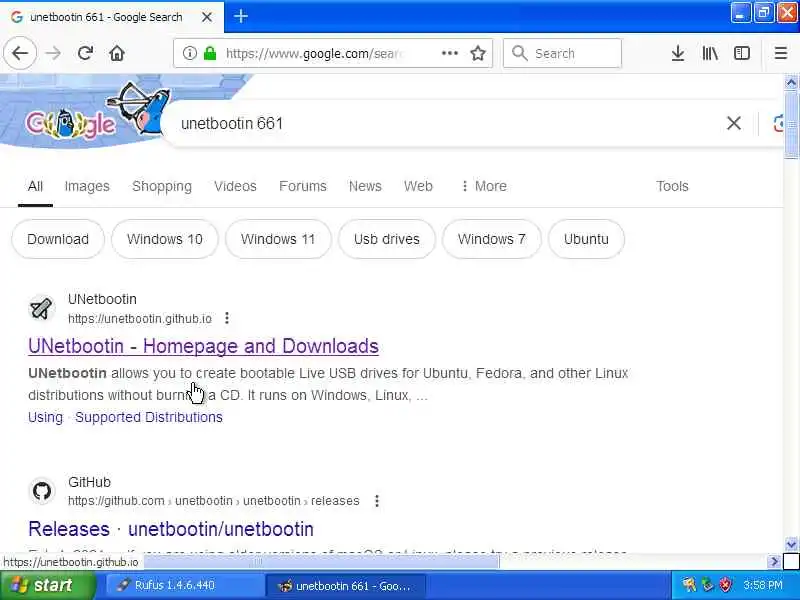Viewport: 800px width, 600px height.
Task: Click the https://unetbootin.github.io result URL
Action: tap(140, 319)
